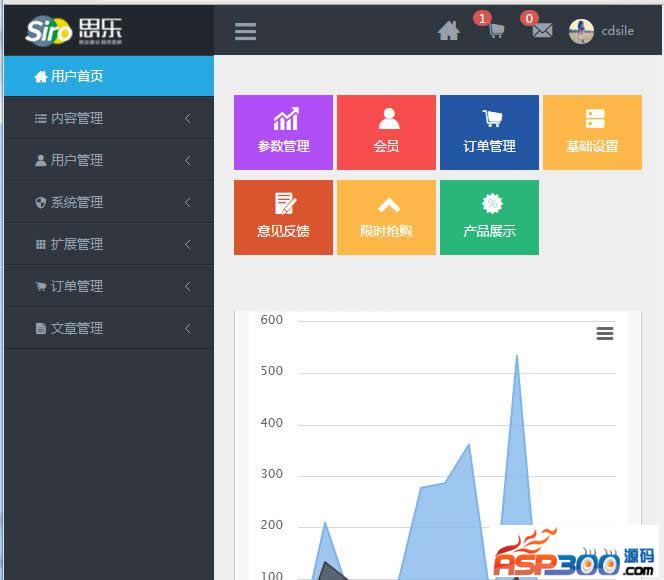Image resolution: width=664 pixels, height=580 pixels.
Task: Click the bar-chart icon on 参数管理 tile
Action: coord(286,119)
